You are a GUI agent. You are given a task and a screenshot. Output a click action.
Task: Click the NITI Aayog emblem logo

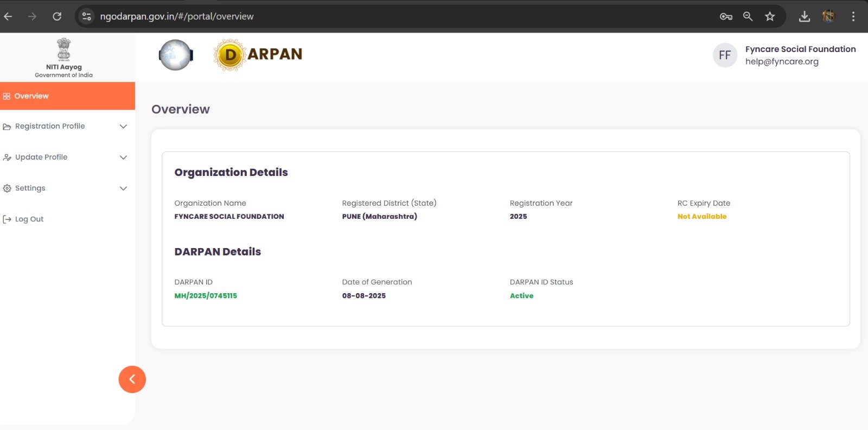tap(64, 49)
